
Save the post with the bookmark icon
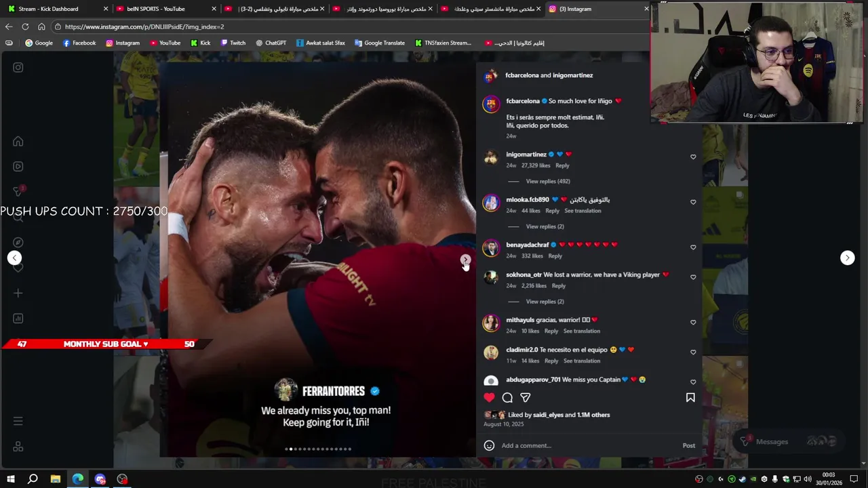click(x=690, y=398)
